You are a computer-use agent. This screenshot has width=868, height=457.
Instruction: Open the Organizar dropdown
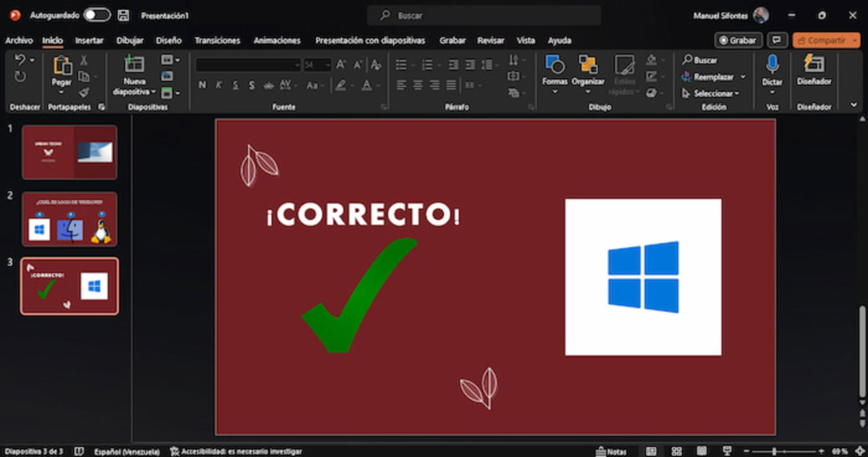click(x=588, y=91)
